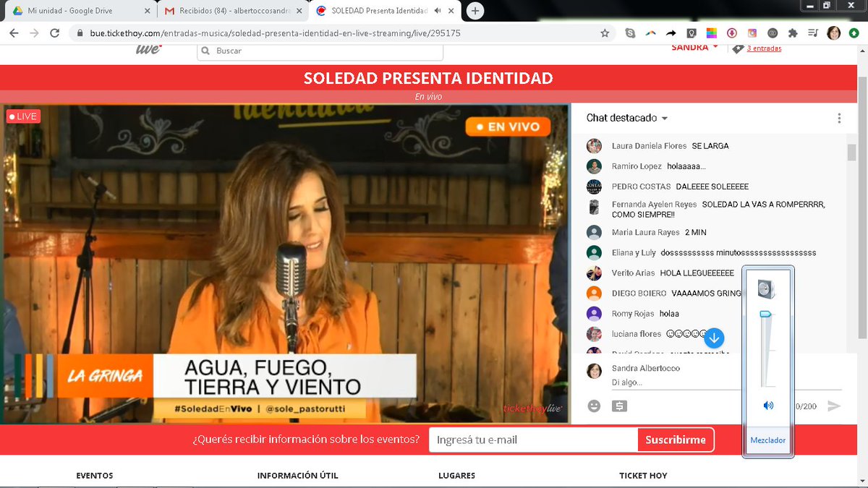Viewport: 868px width, 488px height.
Task: Click the browser forward arrow
Action: coord(34,33)
